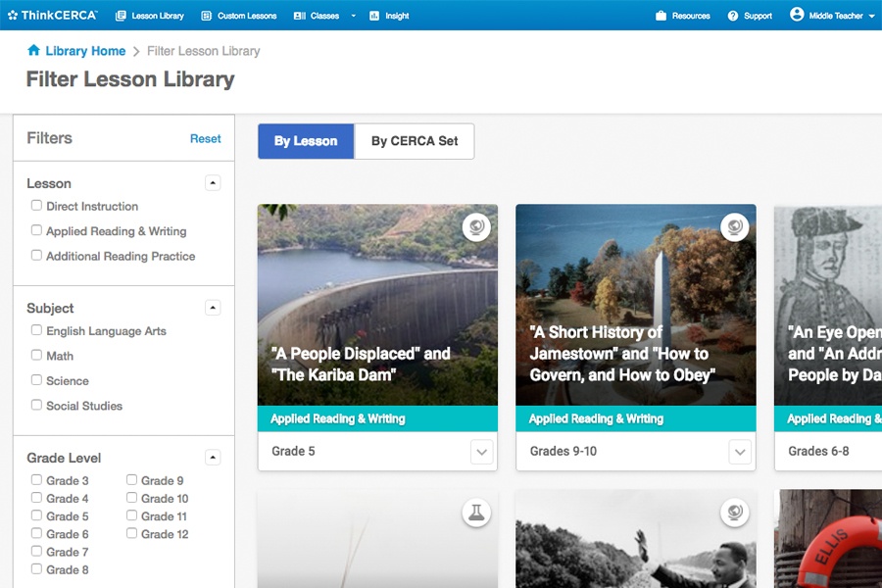Click the ThinkCERCA logo

(52, 16)
